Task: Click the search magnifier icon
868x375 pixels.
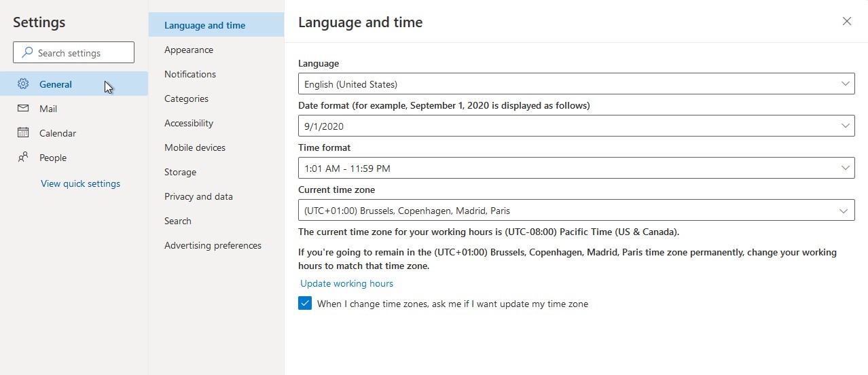Action: coord(27,52)
